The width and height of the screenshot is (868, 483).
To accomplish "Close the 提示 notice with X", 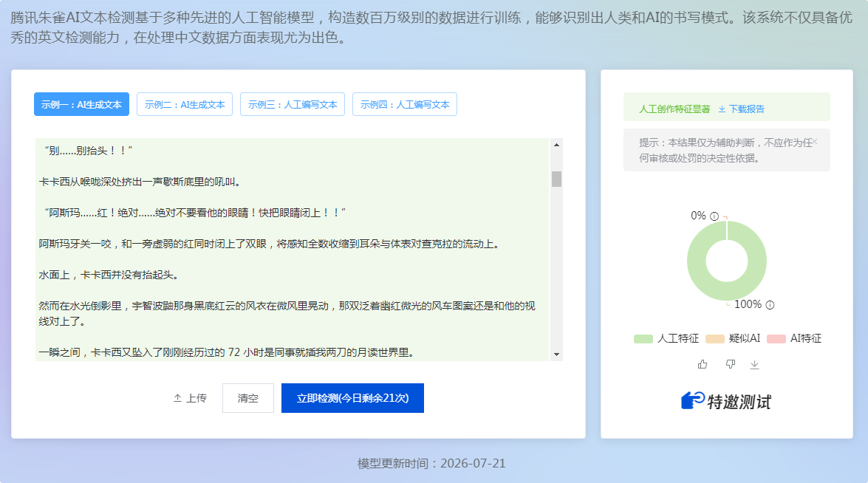I will click(x=815, y=142).
